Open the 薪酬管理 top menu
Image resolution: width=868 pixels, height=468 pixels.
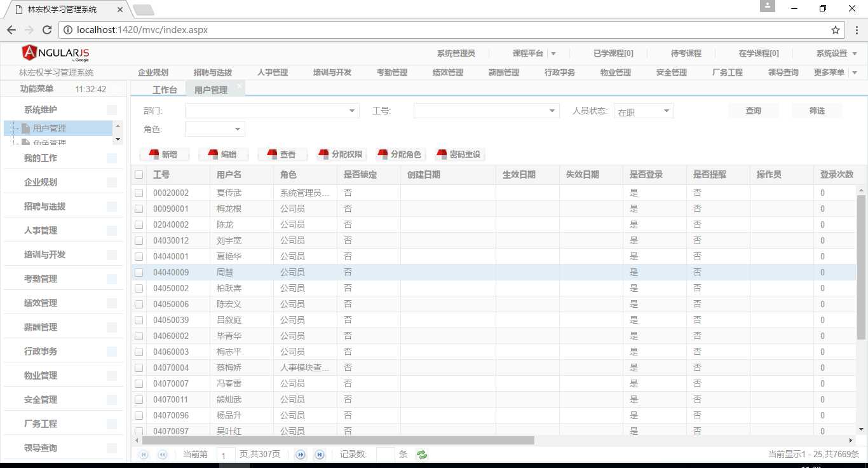point(504,72)
